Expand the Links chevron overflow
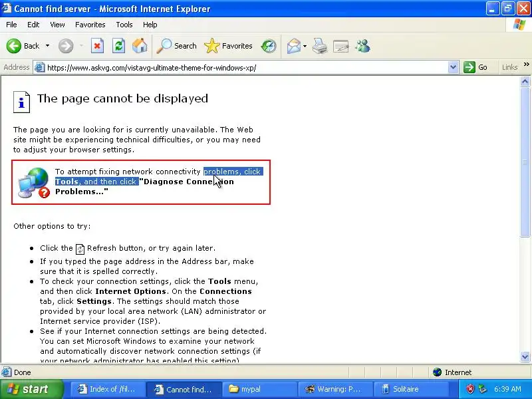 point(526,64)
